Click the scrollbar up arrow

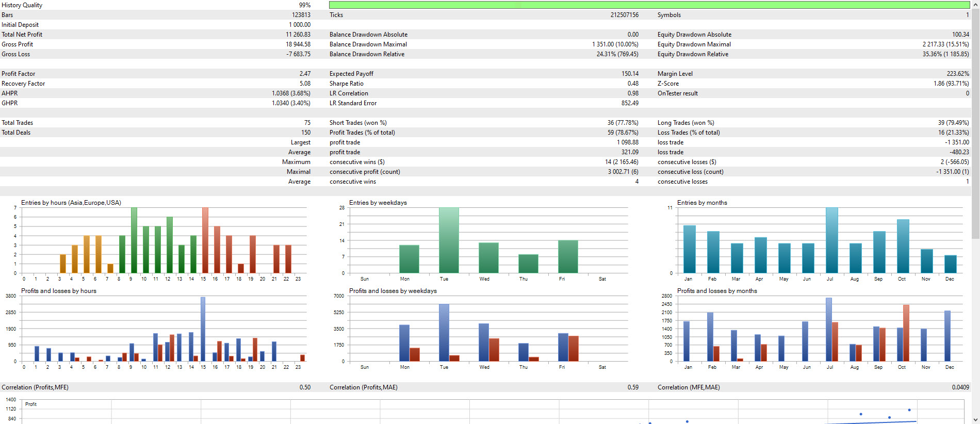975,4
